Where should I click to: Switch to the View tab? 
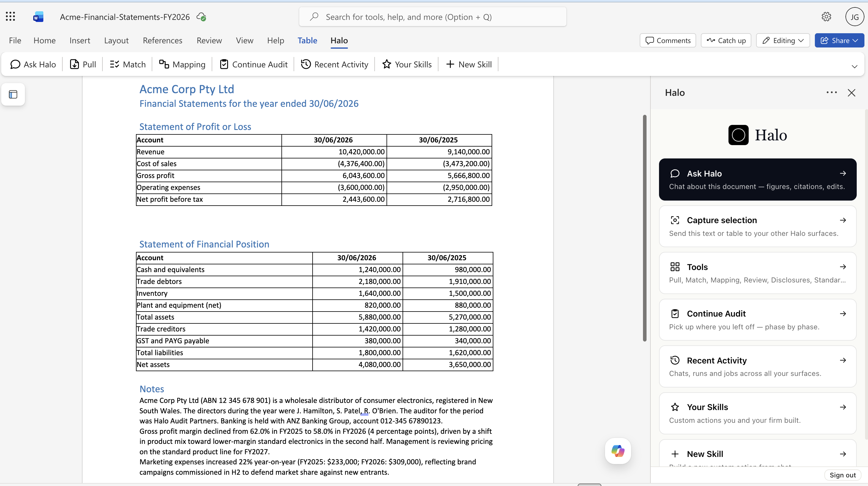click(245, 40)
